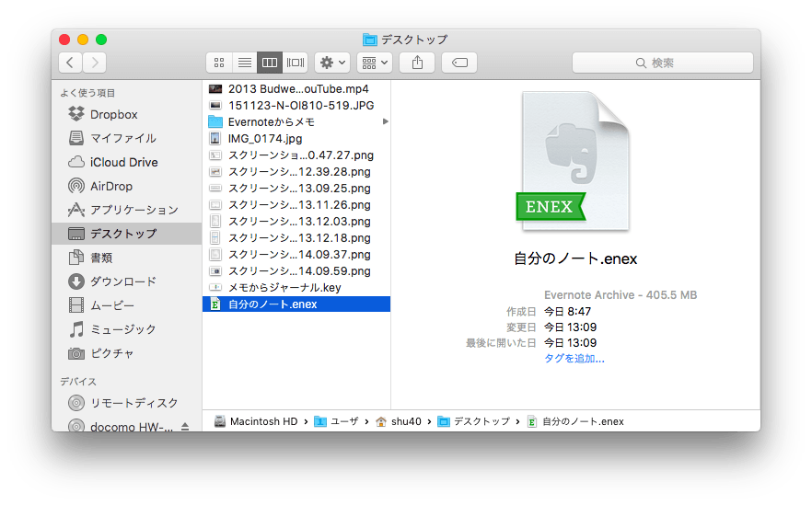
Task: Select screenshot ending 13.11.26.png
Action: pos(296,205)
